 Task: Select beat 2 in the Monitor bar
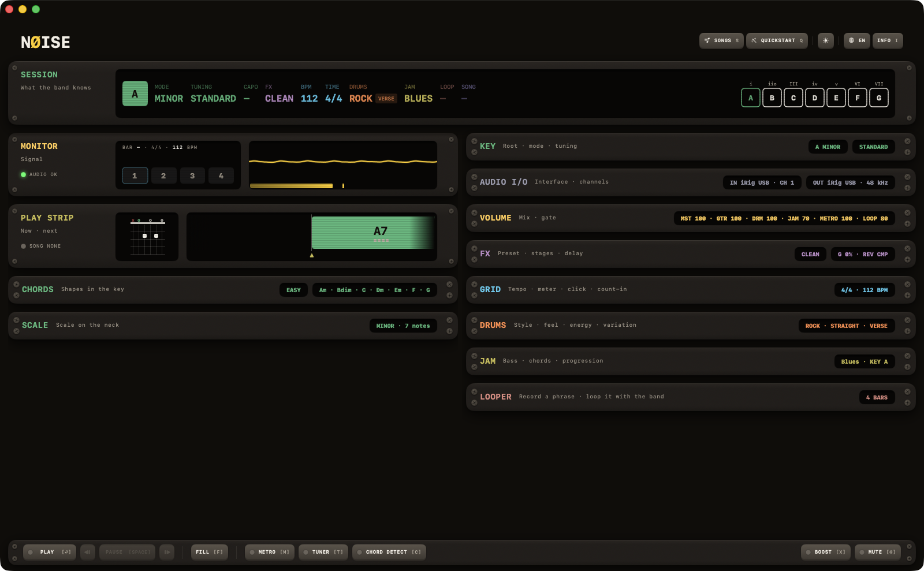click(x=163, y=176)
